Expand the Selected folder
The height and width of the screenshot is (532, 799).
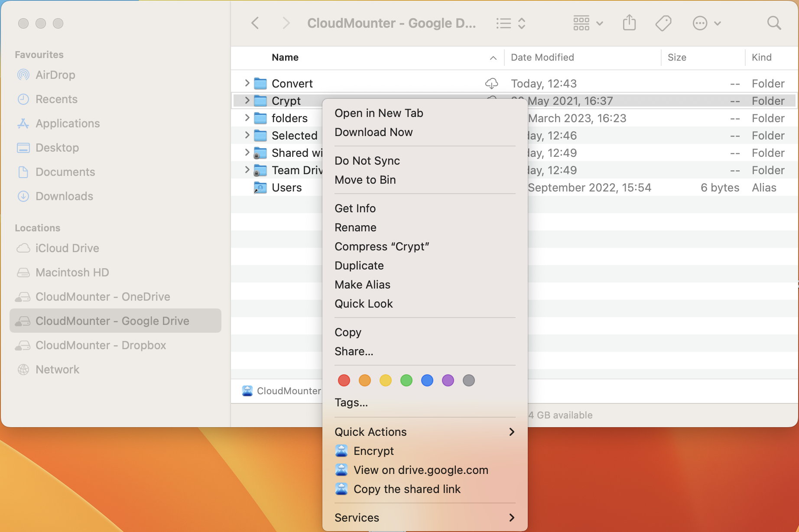click(247, 135)
